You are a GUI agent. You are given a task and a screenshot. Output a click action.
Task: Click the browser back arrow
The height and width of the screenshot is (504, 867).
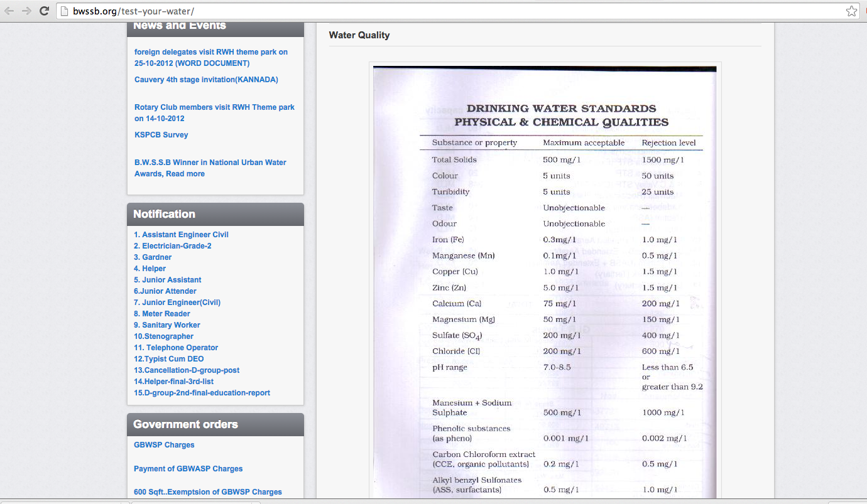click(9, 11)
